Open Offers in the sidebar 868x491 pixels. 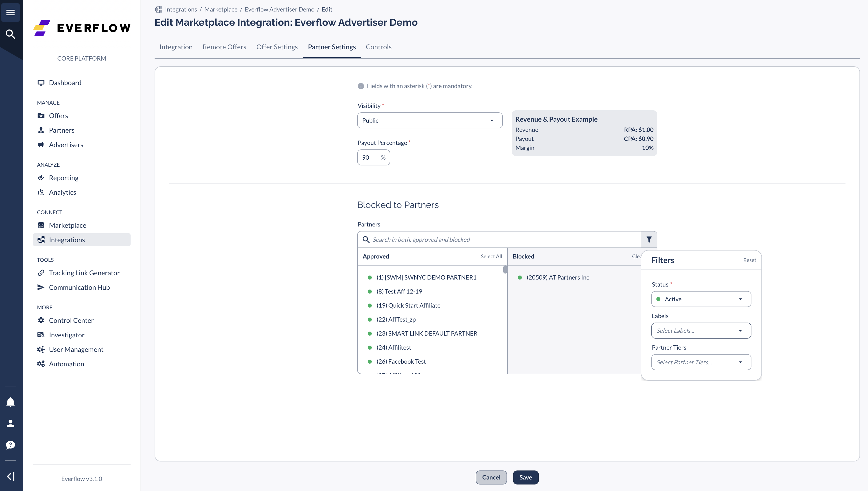pyautogui.click(x=82, y=116)
